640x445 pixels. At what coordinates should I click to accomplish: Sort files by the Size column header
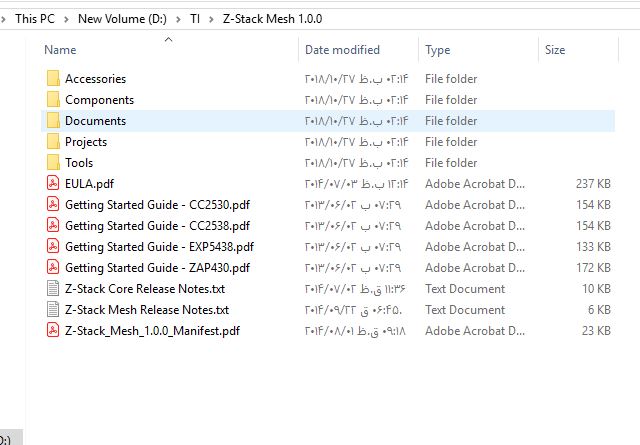[555, 50]
